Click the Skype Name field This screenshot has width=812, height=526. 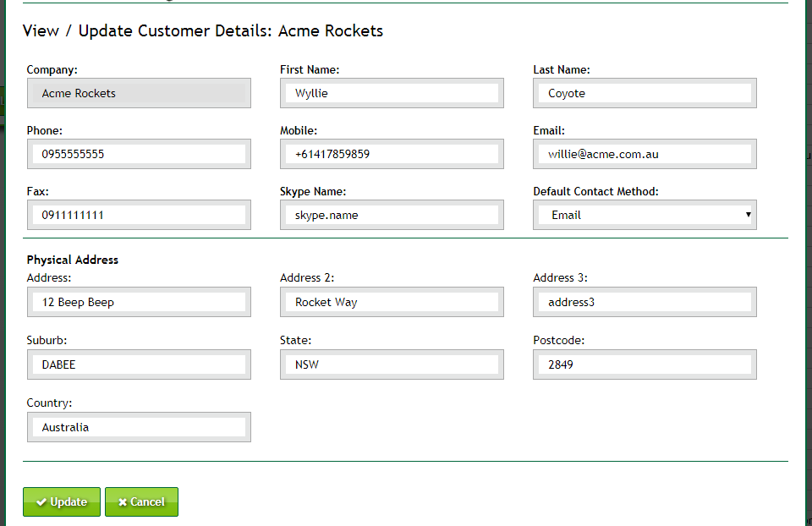392,215
